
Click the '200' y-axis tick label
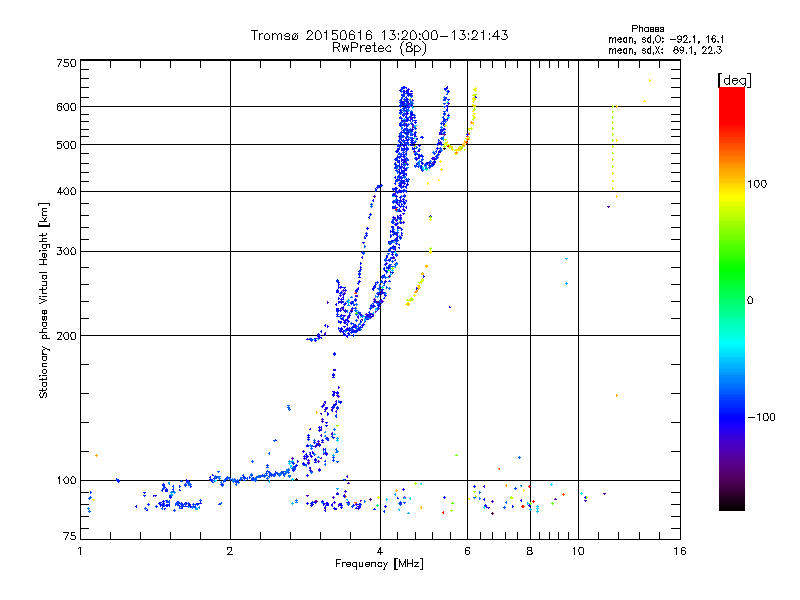pyautogui.click(x=66, y=336)
